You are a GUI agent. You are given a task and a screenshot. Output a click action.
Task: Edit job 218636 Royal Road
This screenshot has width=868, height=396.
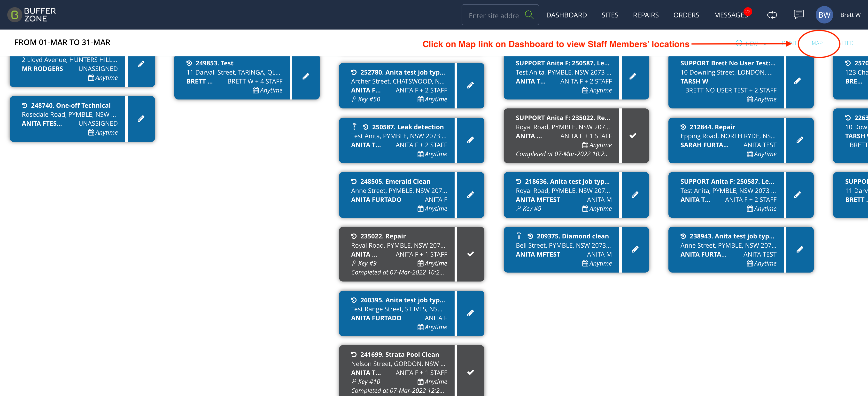pyautogui.click(x=635, y=195)
